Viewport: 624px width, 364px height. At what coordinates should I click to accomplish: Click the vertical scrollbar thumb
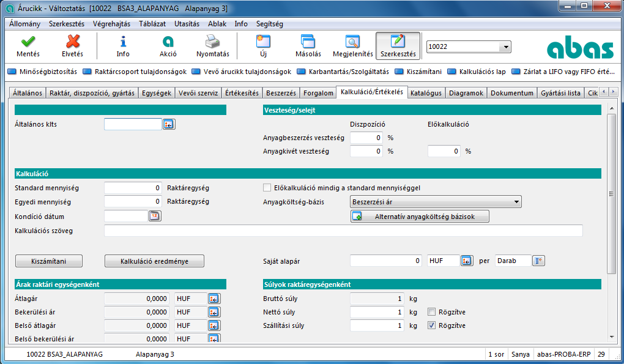point(612,194)
